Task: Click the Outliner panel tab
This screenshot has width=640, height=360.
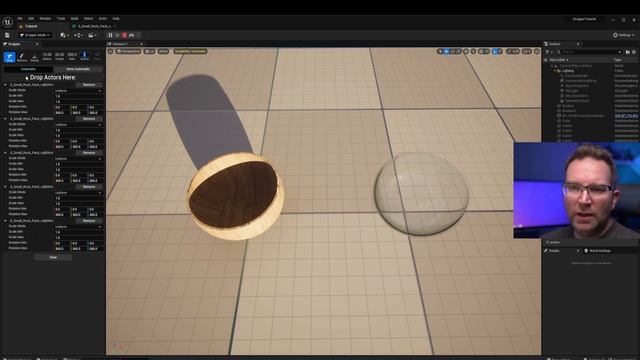Action: (x=555, y=44)
